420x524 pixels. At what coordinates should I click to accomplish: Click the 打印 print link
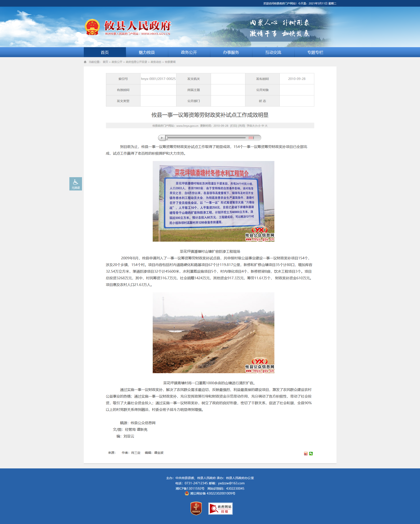[x=233, y=126]
